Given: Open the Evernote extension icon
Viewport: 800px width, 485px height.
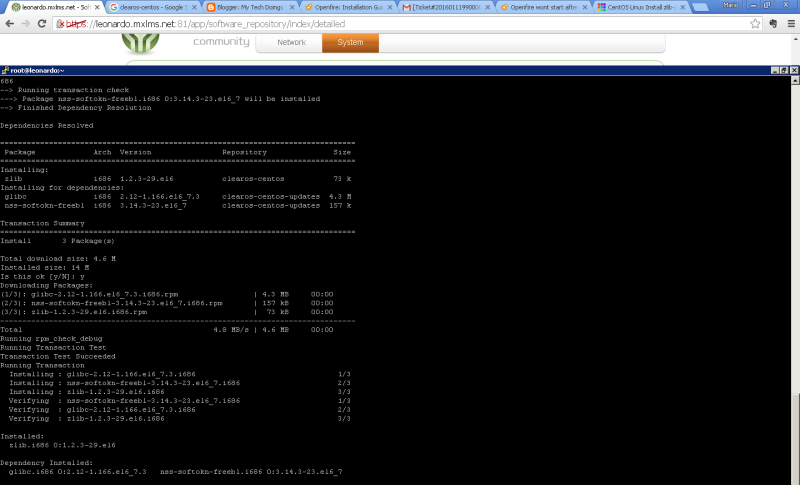Looking at the screenshot, I should [773, 23].
